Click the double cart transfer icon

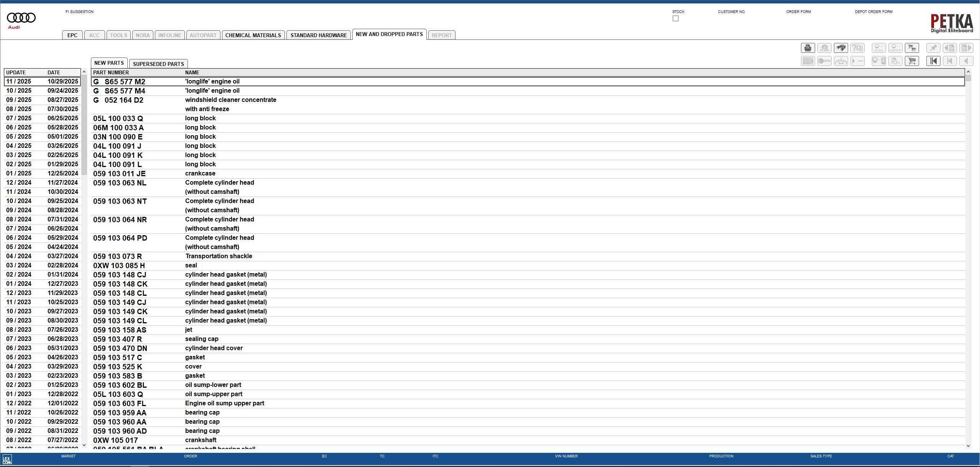[912, 48]
